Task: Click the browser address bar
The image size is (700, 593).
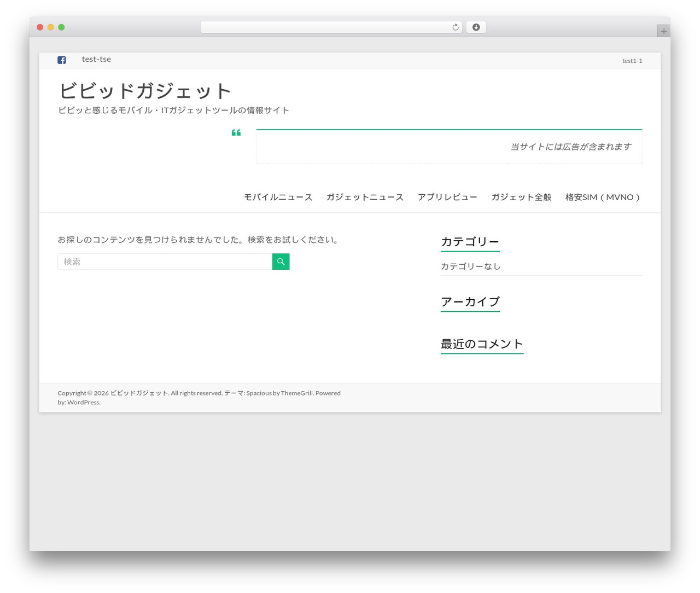Action: coord(331,27)
